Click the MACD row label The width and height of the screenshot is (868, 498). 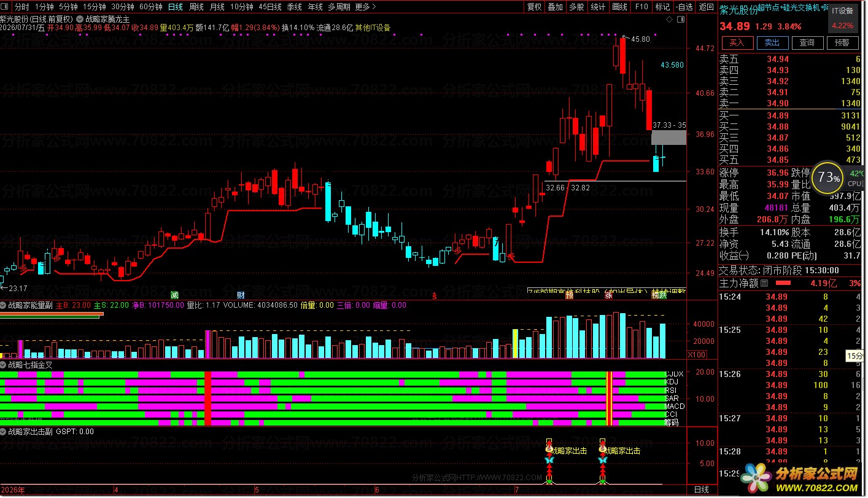675,406
